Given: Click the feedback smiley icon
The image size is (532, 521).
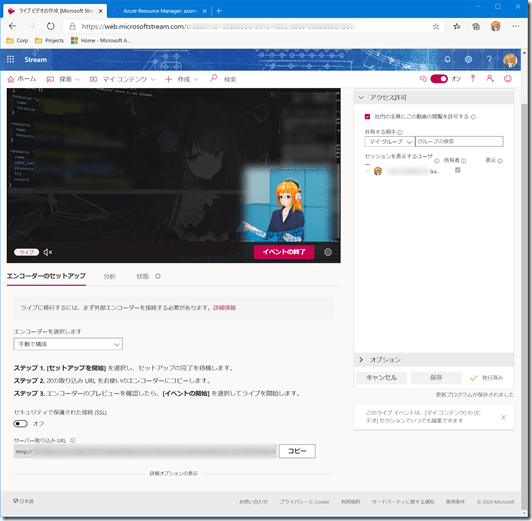Looking at the screenshot, I should click(x=508, y=79).
